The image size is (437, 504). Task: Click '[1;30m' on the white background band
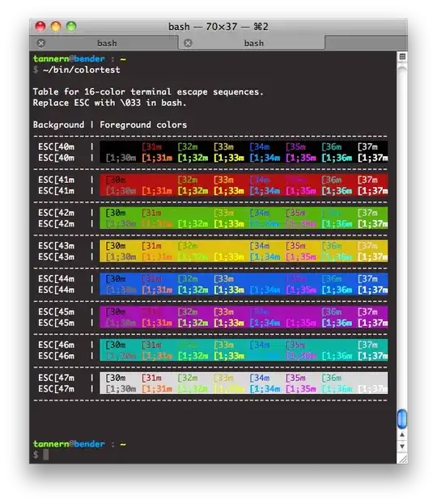pyautogui.click(x=121, y=389)
